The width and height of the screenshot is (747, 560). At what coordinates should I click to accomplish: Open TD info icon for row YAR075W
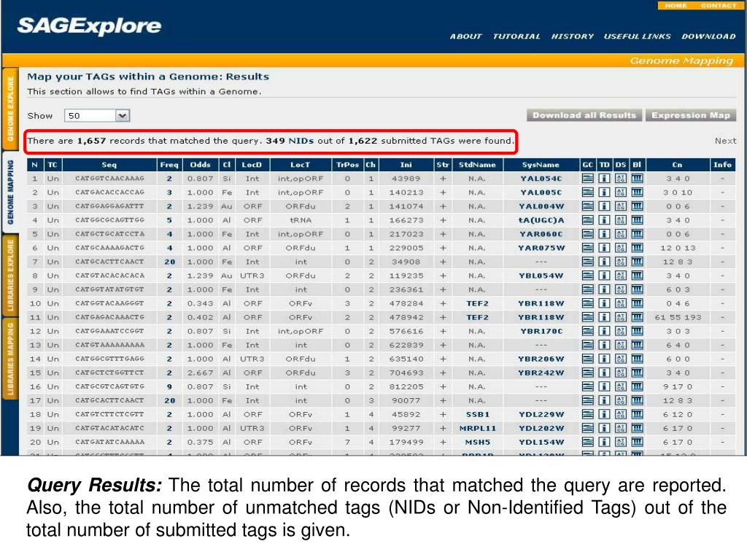tap(604, 248)
